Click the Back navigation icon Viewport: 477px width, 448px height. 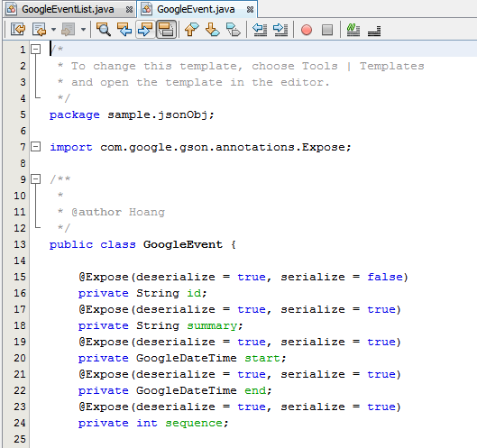[40, 30]
